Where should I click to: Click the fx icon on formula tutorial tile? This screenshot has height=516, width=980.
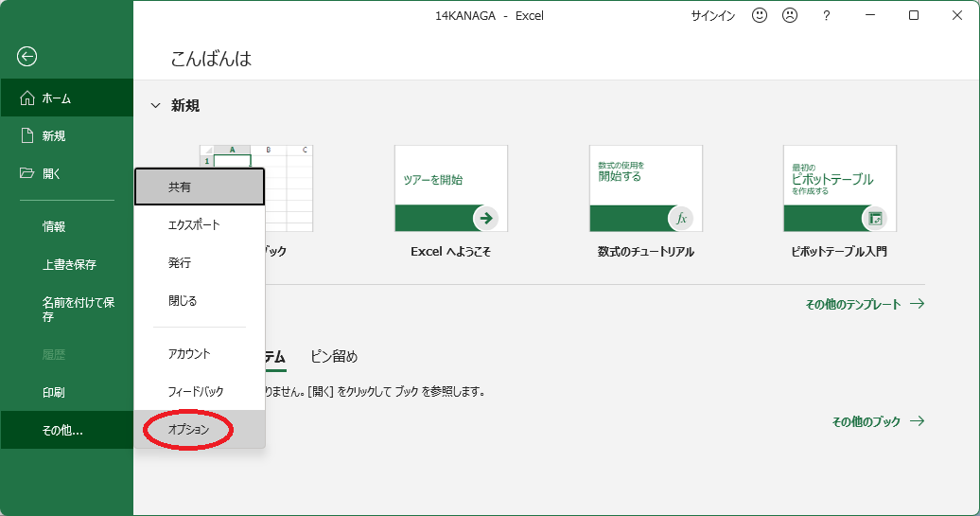pyautogui.click(x=681, y=219)
